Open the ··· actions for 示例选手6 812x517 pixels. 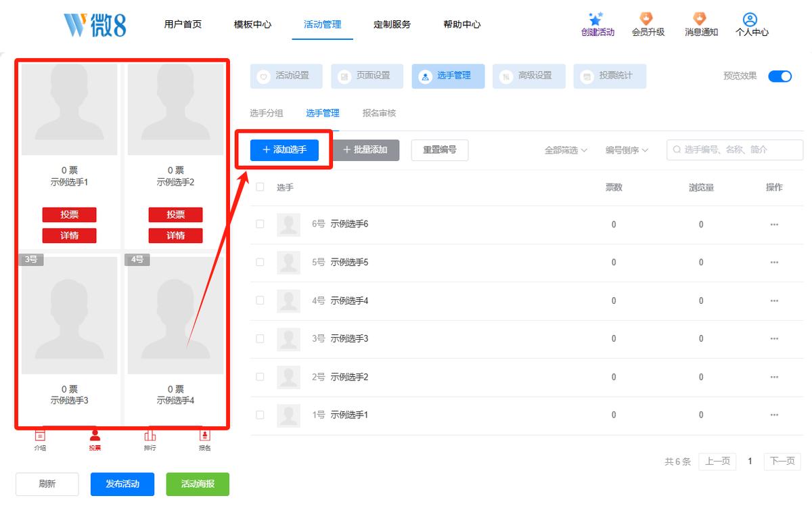pos(774,225)
